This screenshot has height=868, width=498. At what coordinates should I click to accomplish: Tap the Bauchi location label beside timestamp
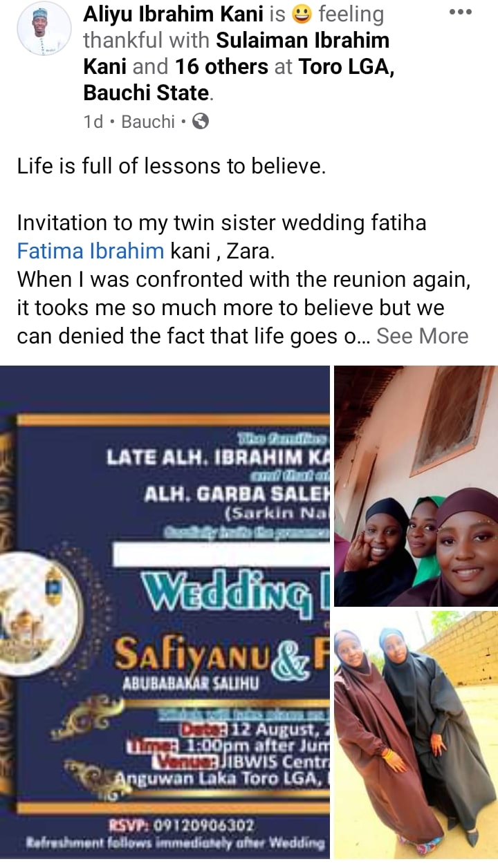148,122
